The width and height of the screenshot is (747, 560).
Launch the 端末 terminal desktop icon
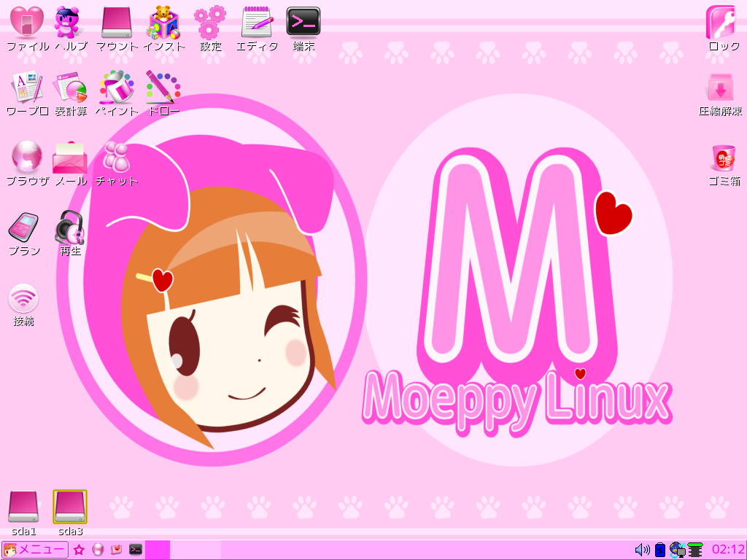303,22
